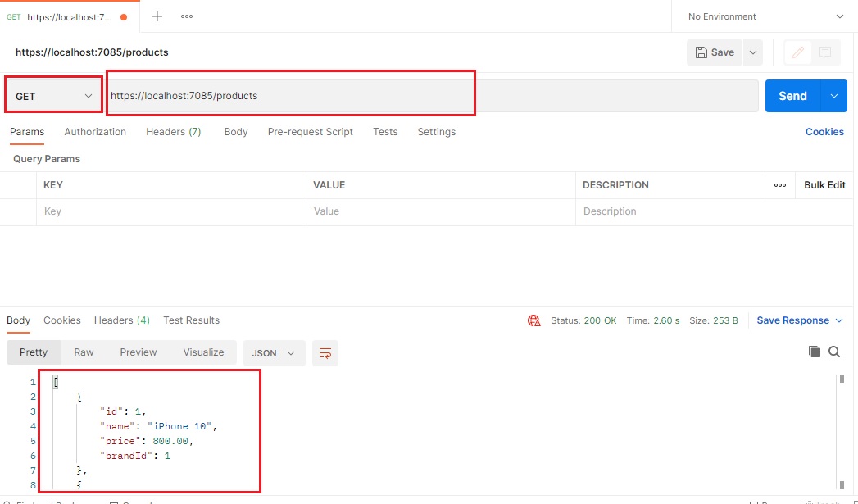The width and height of the screenshot is (858, 504).
Task: Switch response view to Pretty
Action: pos(34,352)
